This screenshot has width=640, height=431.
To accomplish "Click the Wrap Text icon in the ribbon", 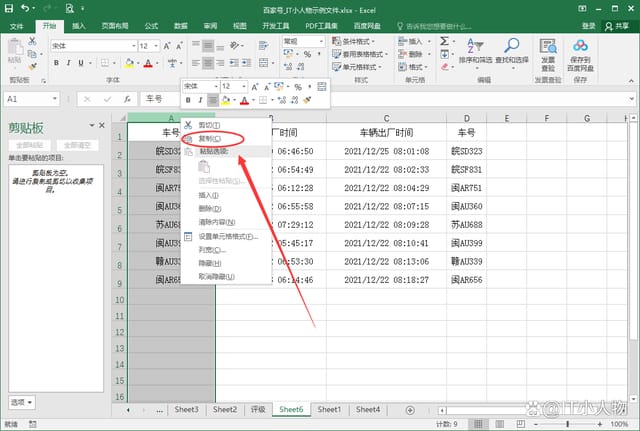I will tap(264, 45).
